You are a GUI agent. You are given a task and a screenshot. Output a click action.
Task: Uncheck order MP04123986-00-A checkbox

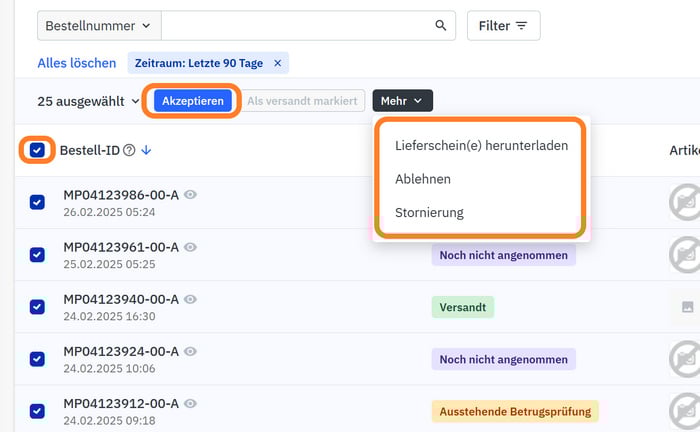click(37, 202)
